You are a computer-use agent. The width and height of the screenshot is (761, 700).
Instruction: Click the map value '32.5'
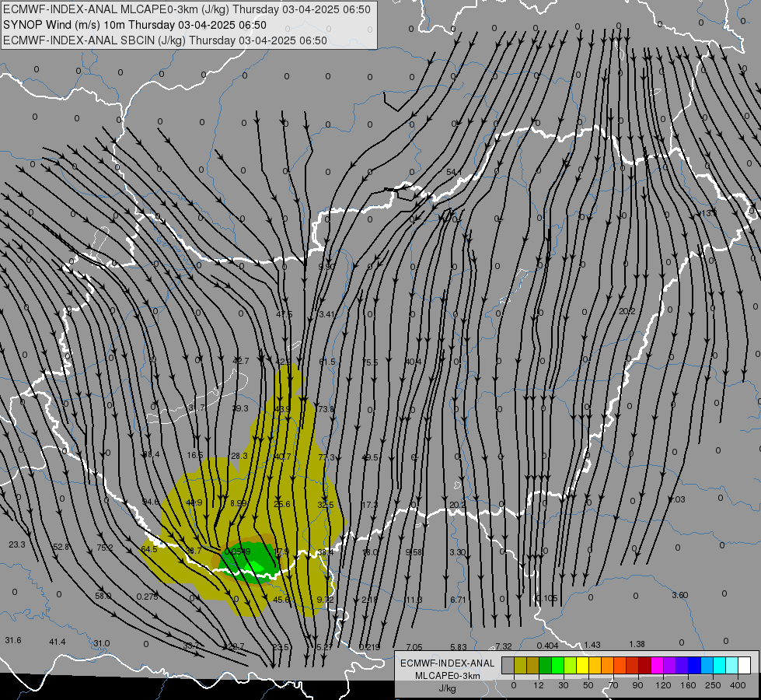pos(326,505)
